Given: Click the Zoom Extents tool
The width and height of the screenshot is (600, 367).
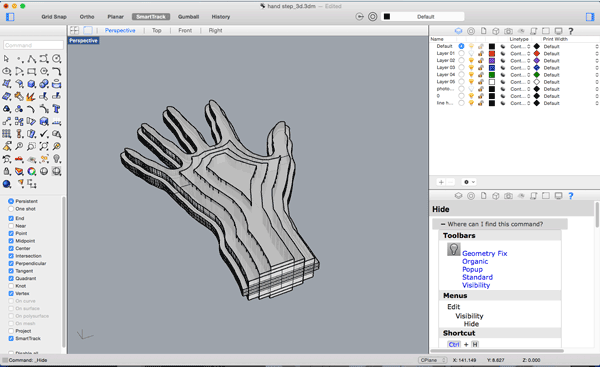Looking at the screenshot, I should pyautogui.click(x=44, y=146).
